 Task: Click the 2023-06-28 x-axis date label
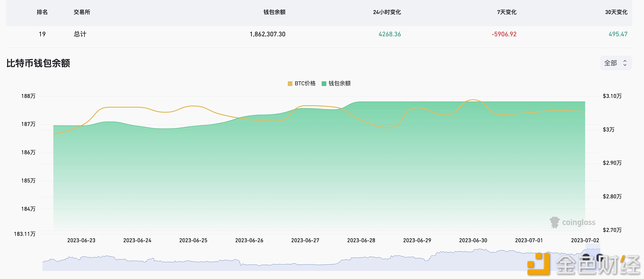click(x=361, y=240)
